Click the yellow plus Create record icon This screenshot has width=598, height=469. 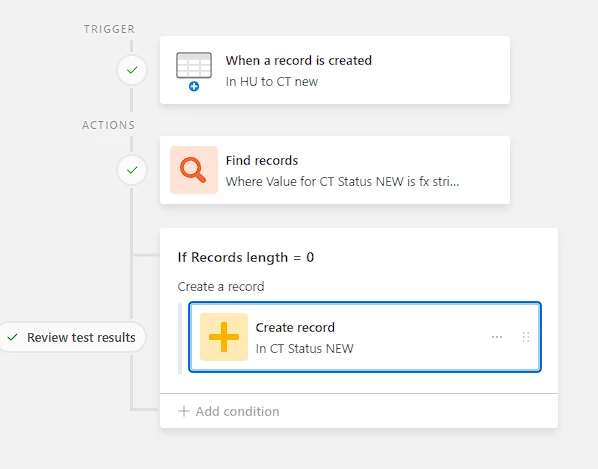point(224,337)
